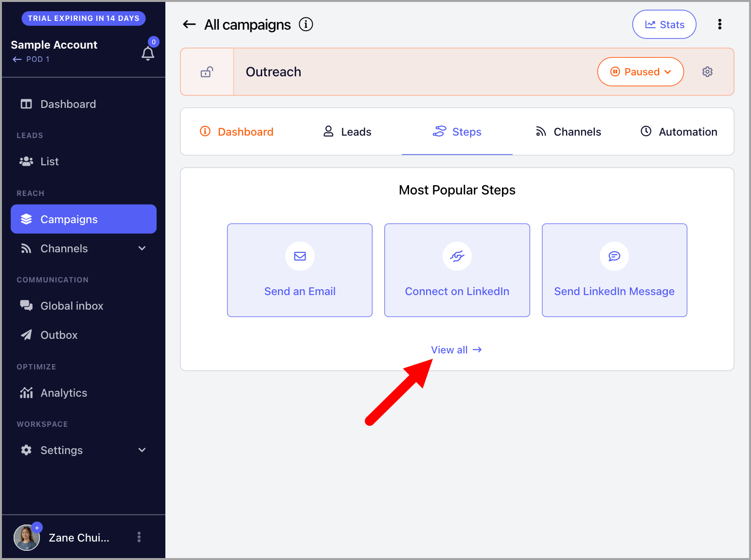Click the unlock icon on Outreach campaign
Viewport: 751px width, 560px height.
click(x=207, y=72)
